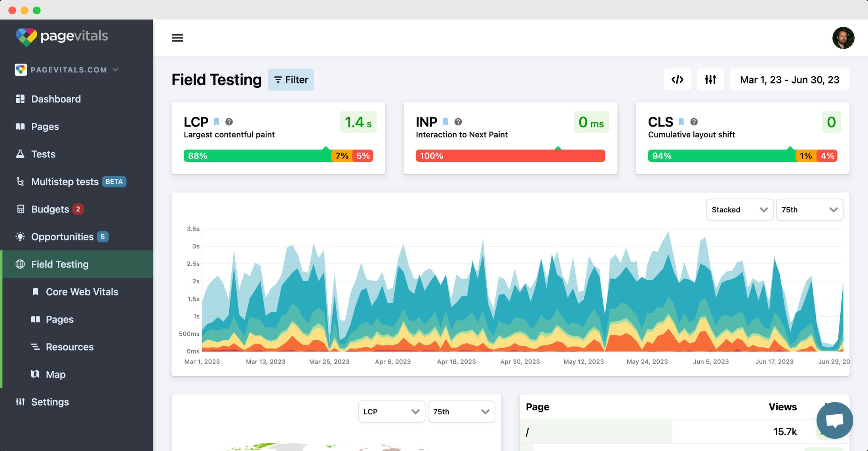
Task: Click the Filter button
Action: point(291,80)
